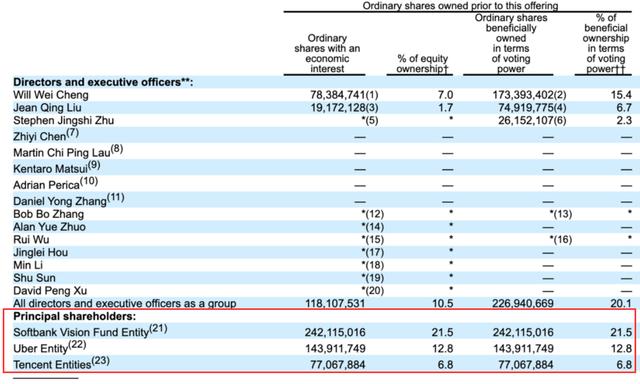Select the Uber Entity share count 143,911,749
Image resolution: width=640 pixels, height=384 pixels.
point(335,349)
